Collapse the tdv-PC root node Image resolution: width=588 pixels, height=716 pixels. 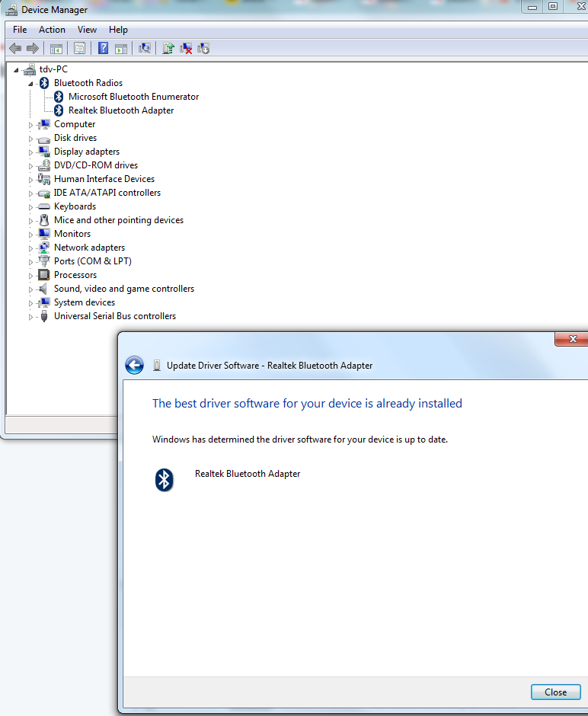(x=17, y=70)
